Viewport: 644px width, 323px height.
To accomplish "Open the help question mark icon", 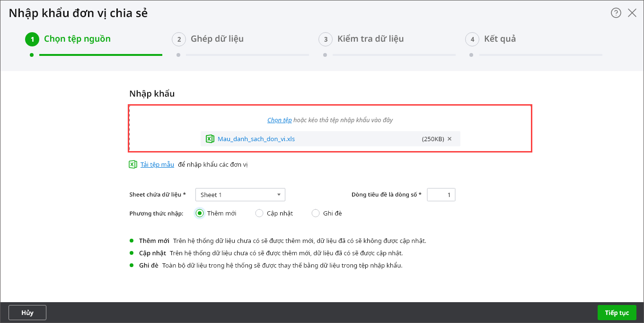I will coord(616,13).
